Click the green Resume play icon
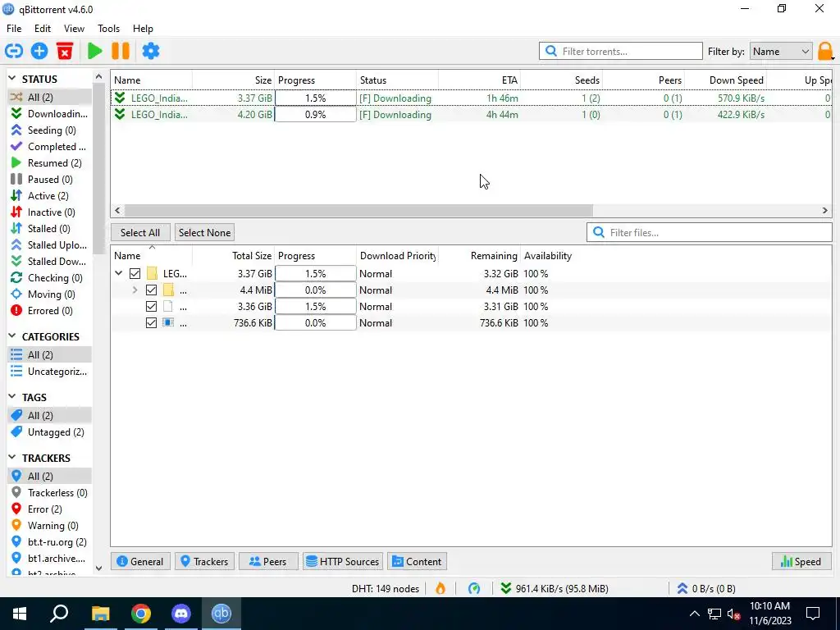The width and height of the screenshot is (840, 630). (x=95, y=51)
